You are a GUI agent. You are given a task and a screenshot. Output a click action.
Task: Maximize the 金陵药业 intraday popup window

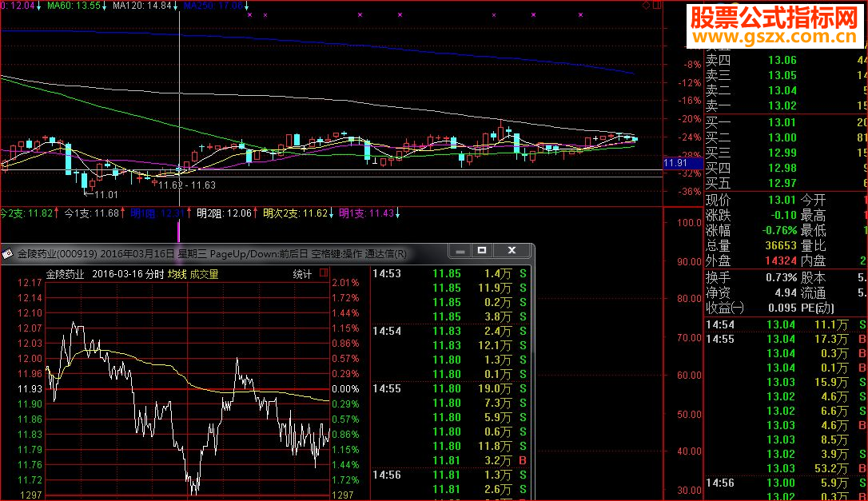[482, 250]
